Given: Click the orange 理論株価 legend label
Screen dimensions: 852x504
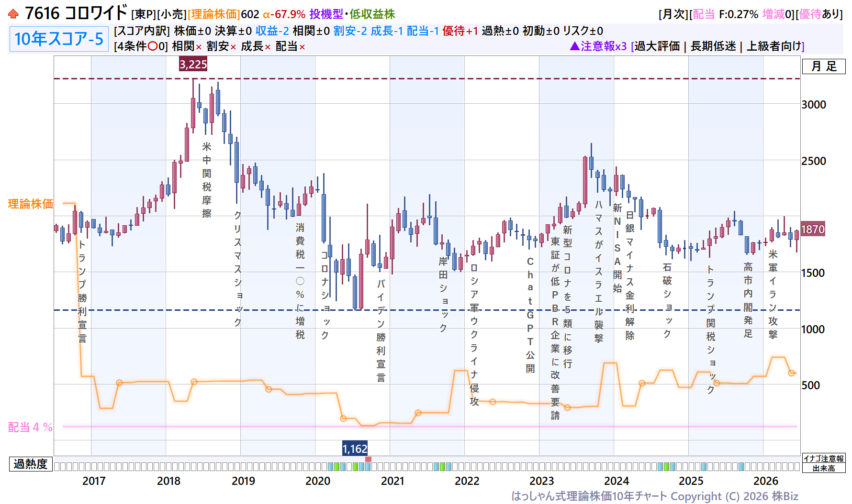Looking at the screenshot, I should point(31,204).
